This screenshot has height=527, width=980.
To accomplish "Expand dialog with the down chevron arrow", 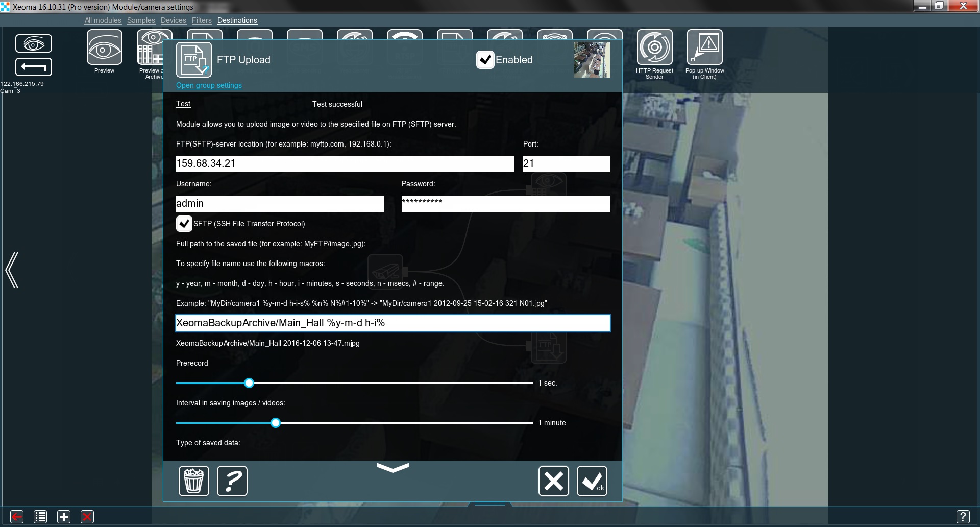I will 393,467.
